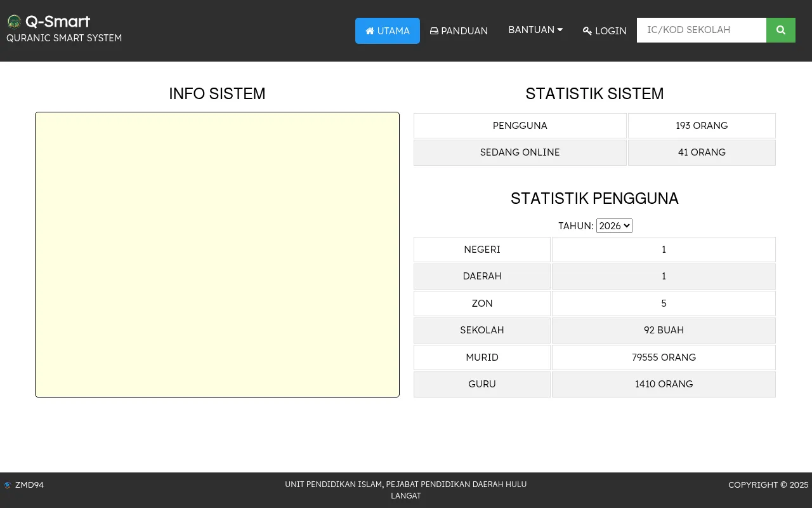This screenshot has width=812, height=508.
Task: Click the ZMD94 footer link
Action: 29,485
